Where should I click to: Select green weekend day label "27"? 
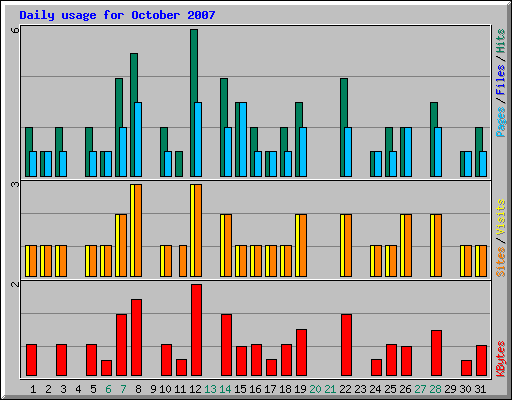click(420, 389)
